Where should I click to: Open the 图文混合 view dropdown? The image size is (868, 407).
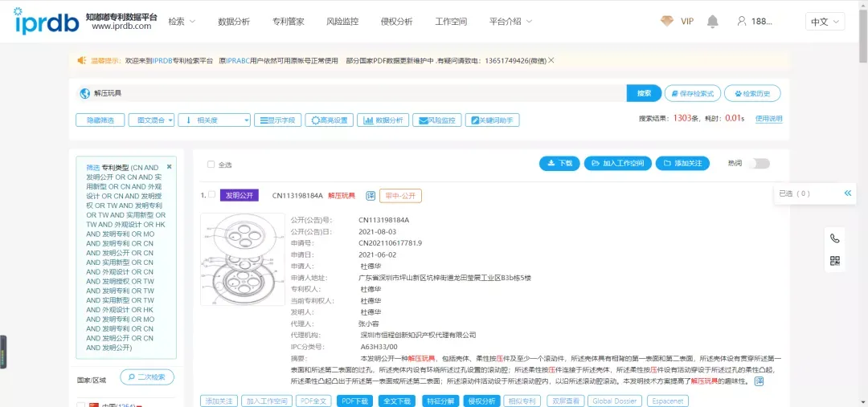[x=151, y=120]
